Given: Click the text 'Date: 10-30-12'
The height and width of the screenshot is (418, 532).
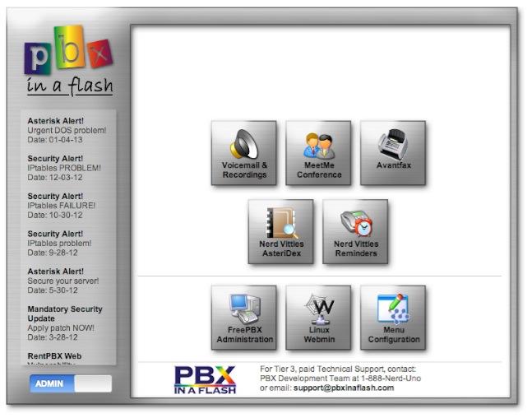Looking at the screenshot, I should pos(55,216).
